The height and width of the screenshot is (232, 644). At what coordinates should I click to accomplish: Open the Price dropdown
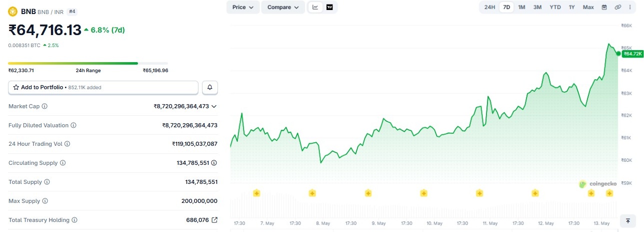243,7
